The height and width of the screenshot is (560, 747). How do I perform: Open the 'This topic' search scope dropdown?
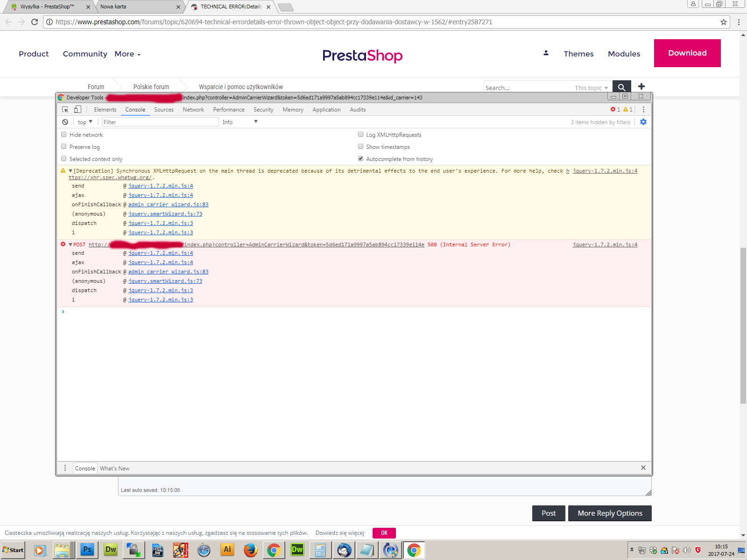(x=591, y=88)
